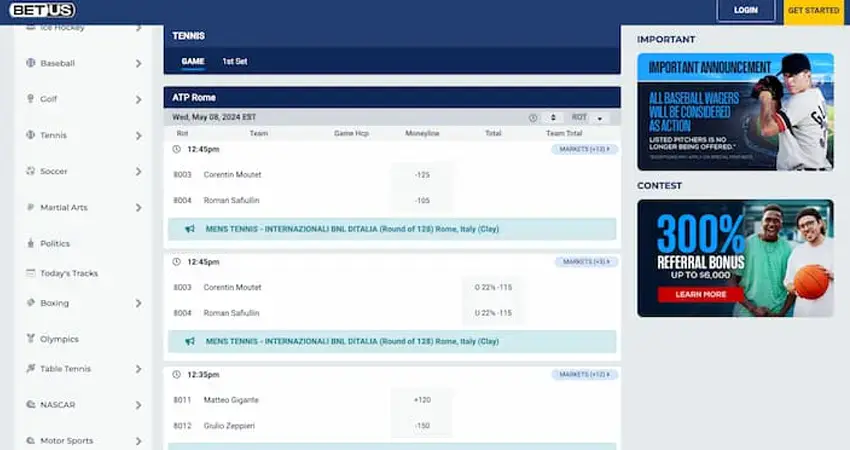
Task: Click LEARN MORE on referral banner
Action: [x=700, y=294]
